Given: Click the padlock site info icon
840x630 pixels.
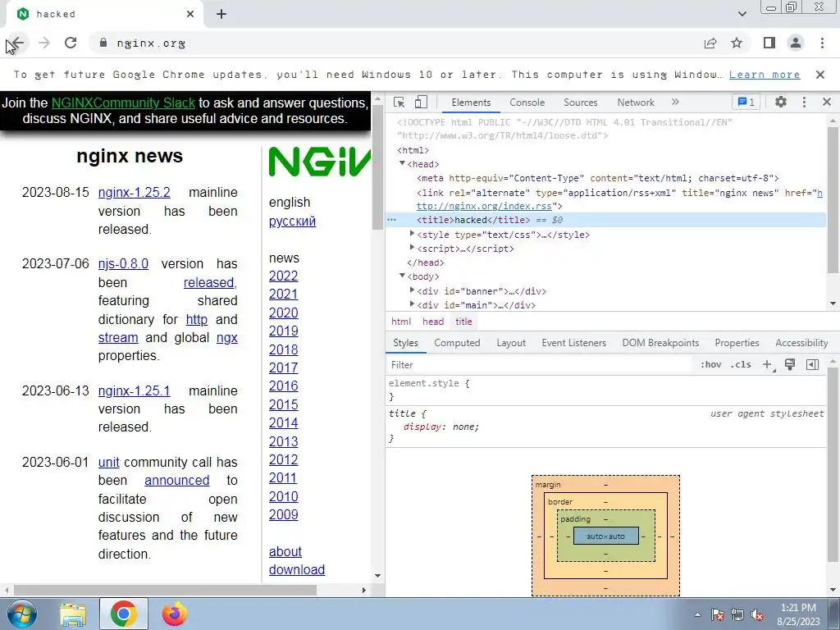Looking at the screenshot, I should click(103, 43).
